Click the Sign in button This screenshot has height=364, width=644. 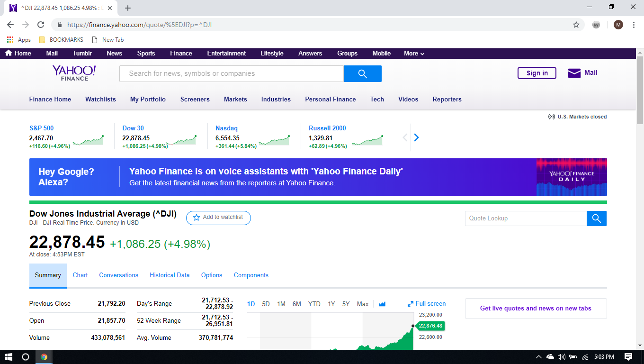(x=537, y=73)
